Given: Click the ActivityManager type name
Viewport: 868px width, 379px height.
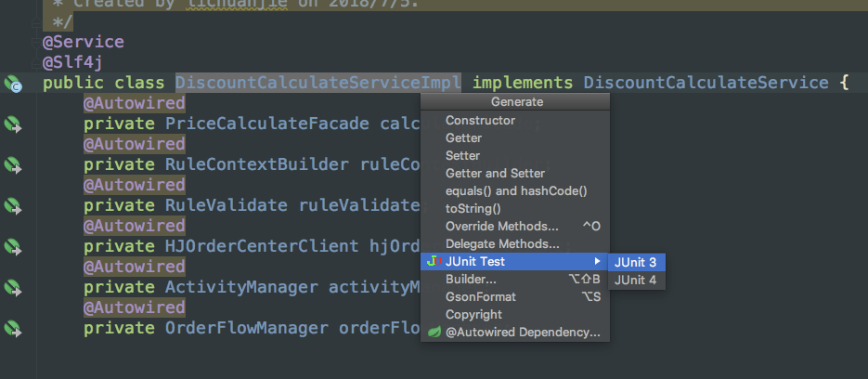Looking at the screenshot, I should [242, 287].
